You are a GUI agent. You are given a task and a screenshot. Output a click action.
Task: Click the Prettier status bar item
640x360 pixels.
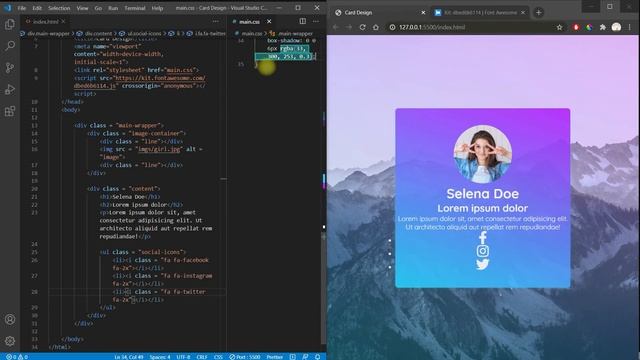275,357
